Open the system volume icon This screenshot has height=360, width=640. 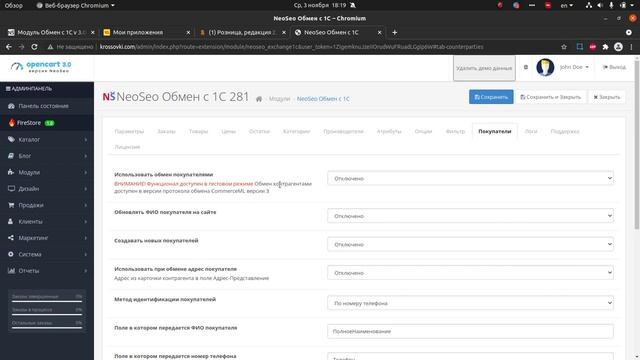coord(600,5)
